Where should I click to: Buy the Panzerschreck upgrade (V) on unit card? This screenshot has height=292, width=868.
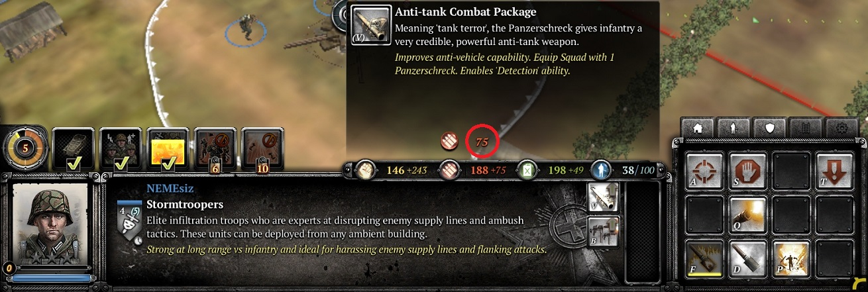603,197
